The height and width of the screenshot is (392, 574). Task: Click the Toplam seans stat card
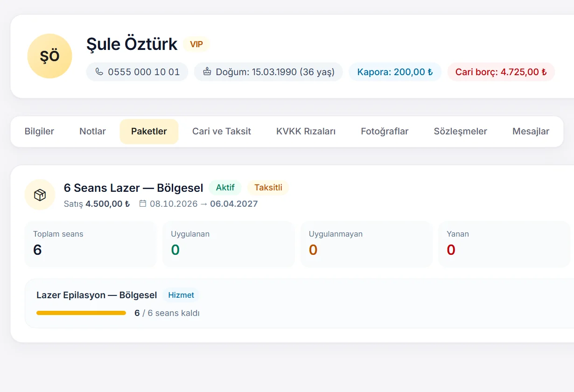pyautogui.click(x=90, y=244)
